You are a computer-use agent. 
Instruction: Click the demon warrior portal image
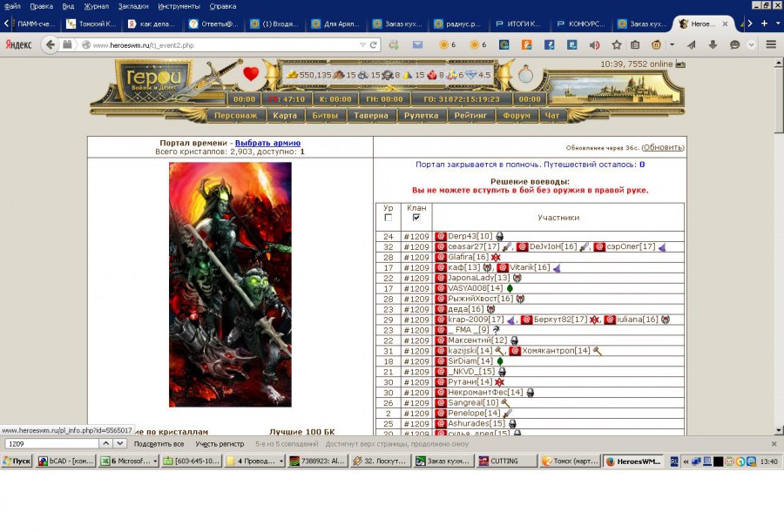[x=230, y=285]
